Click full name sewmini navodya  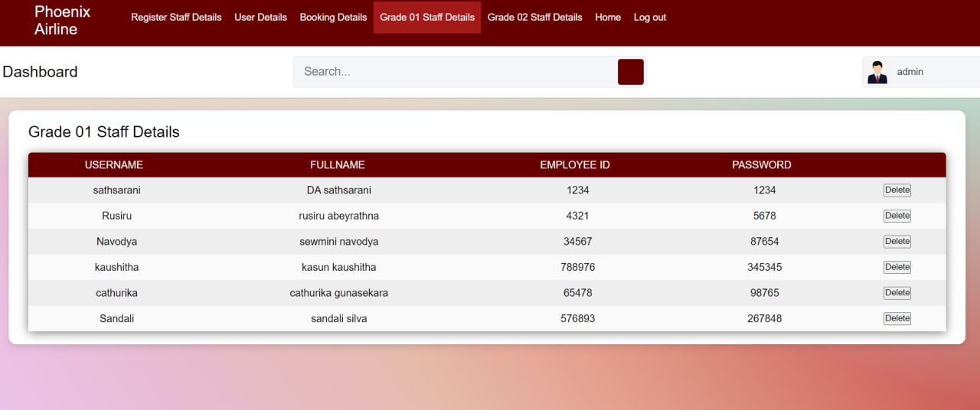click(x=339, y=241)
